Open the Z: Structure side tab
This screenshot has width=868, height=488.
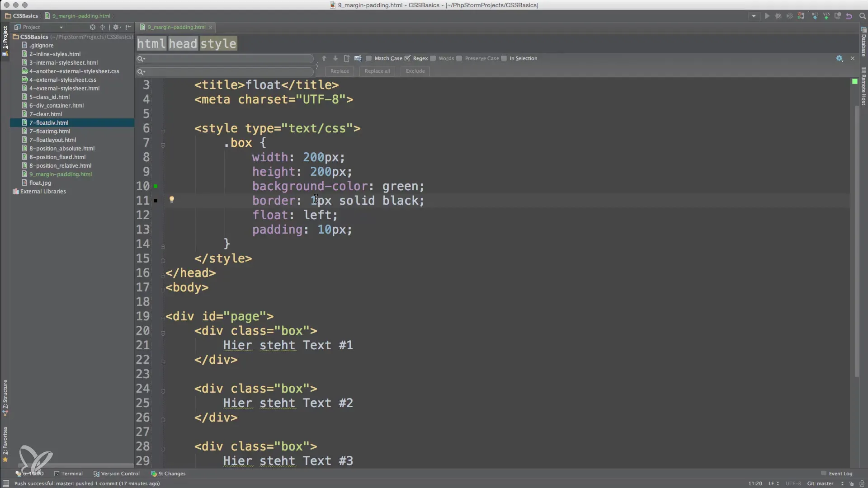pyautogui.click(x=5, y=398)
